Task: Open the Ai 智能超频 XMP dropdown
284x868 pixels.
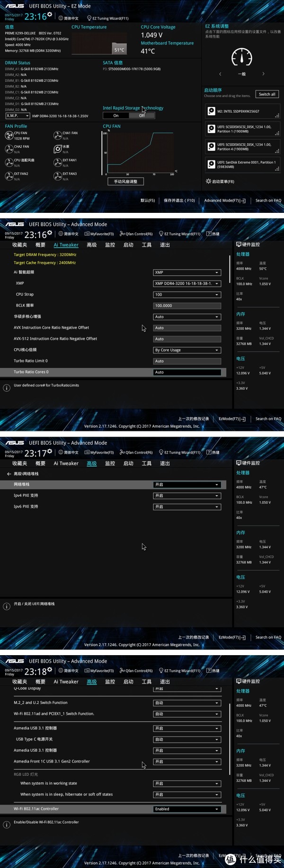Action: pyautogui.click(x=187, y=272)
